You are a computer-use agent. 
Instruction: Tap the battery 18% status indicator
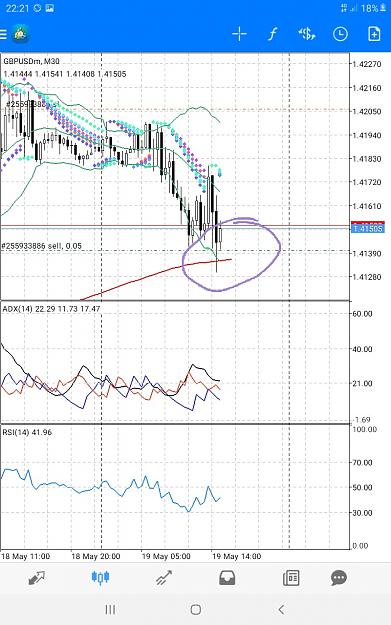[x=373, y=8]
